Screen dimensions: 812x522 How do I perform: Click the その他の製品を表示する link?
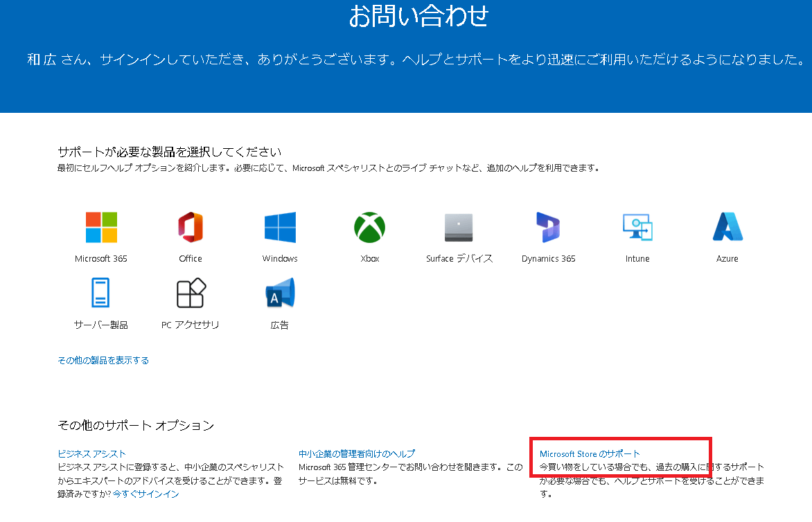tap(103, 360)
